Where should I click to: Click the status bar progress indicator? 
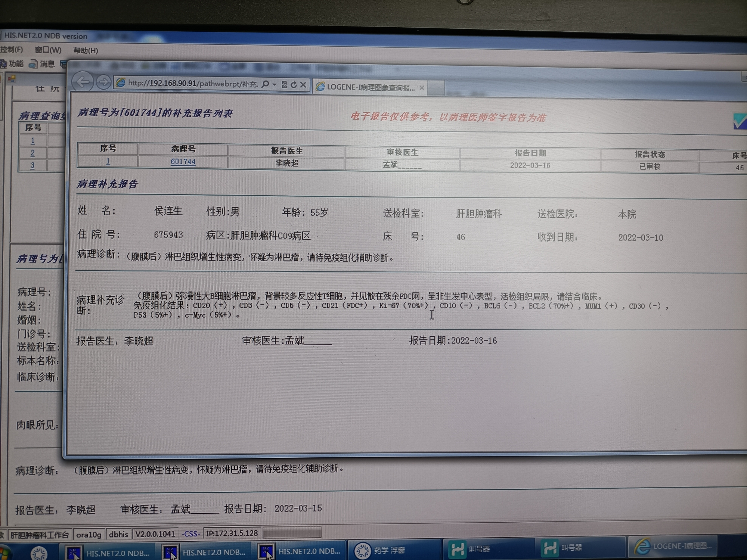(292, 532)
